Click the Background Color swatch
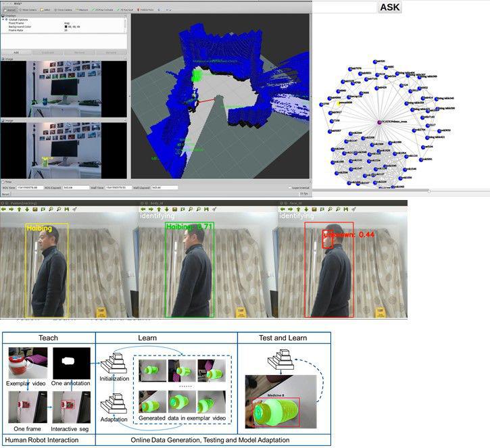This screenshot has width=490, height=448. [66, 27]
